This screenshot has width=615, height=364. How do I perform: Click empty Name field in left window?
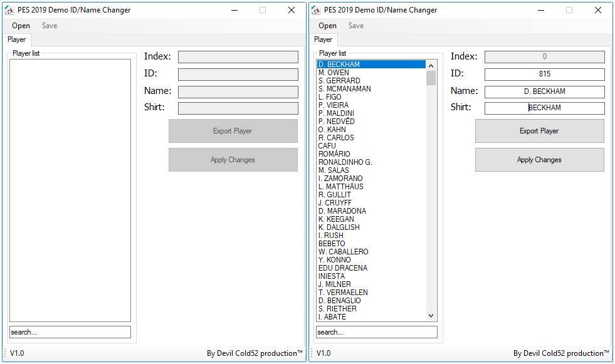238,92
